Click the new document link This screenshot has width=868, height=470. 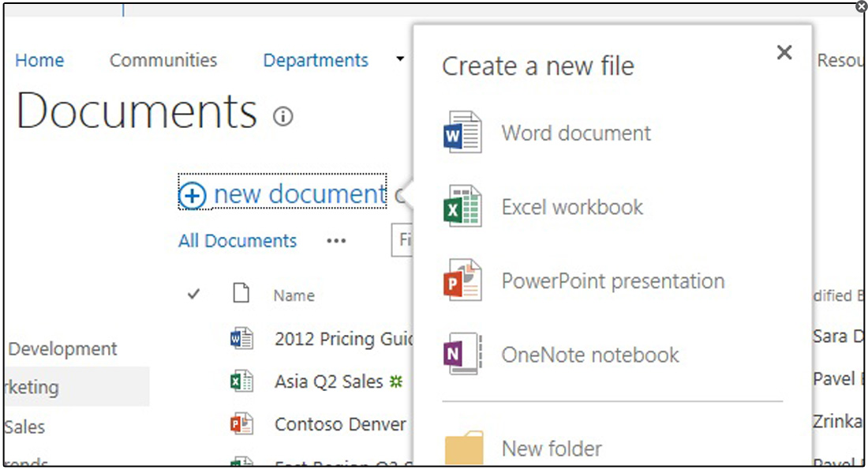(300, 194)
